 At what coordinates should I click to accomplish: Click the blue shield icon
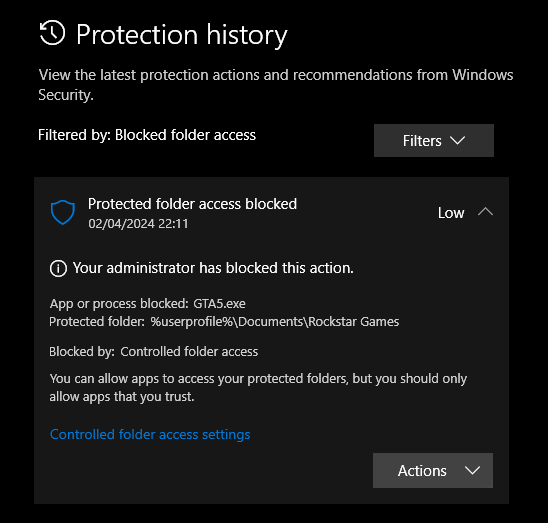(x=63, y=212)
